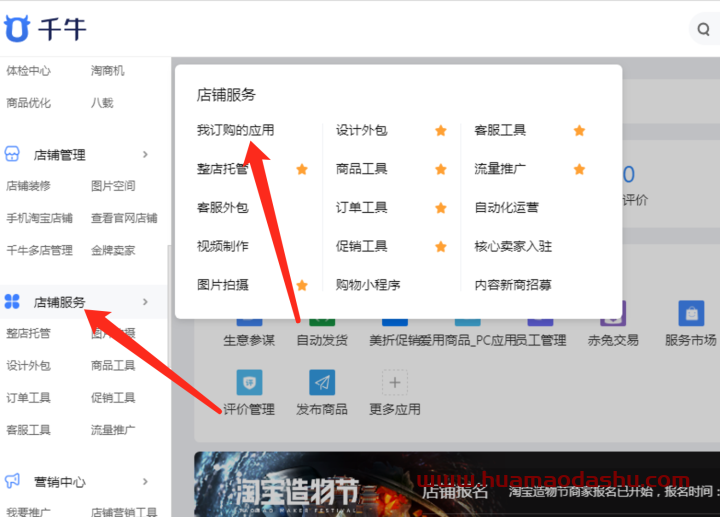The image size is (720, 517).
Task: Open 淘商机 in the sidebar
Action: pyautogui.click(x=107, y=71)
